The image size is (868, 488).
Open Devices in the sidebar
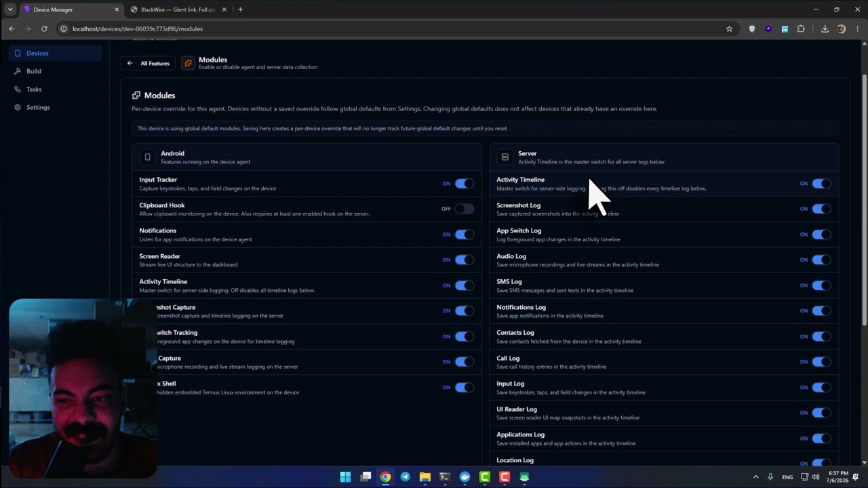(x=56, y=53)
